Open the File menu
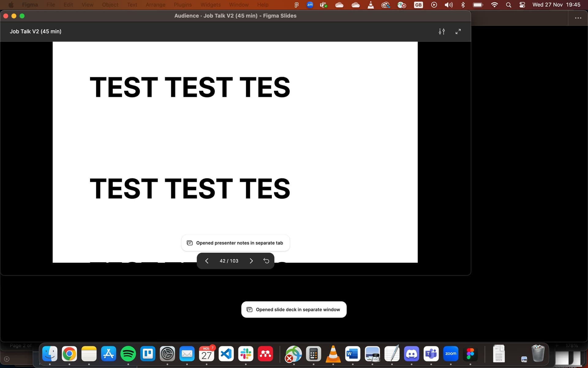The height and width of the screenshot is (368, 588). tap(51, 5)
